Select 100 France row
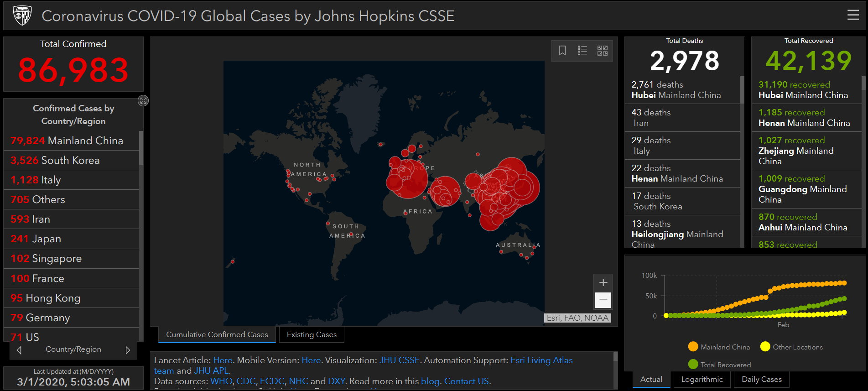Image resolution: width=868 pixels, height=391 pixels. coord(71,278)
